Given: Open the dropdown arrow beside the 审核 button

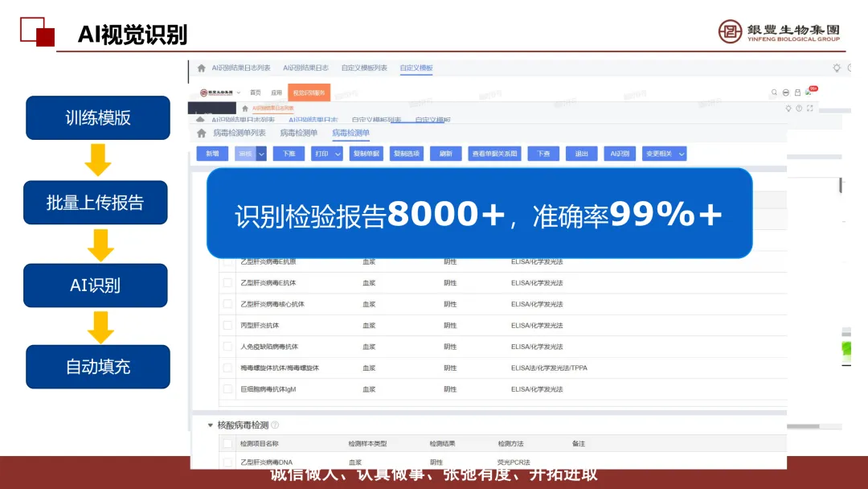Looking at the screenshot, I should pyautogui.click(x=261, y=154).
